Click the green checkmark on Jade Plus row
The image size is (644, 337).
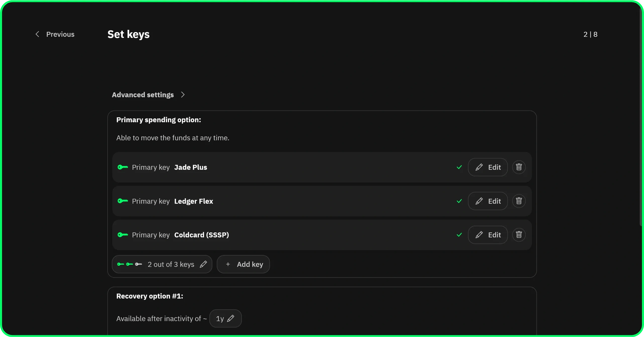(459, 167)
